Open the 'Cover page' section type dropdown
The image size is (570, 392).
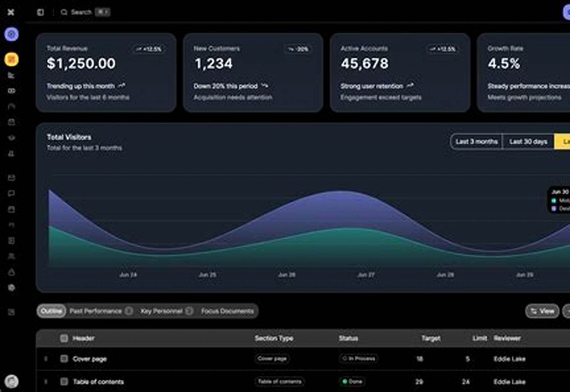pyautogui.click(x=272, y=359)
